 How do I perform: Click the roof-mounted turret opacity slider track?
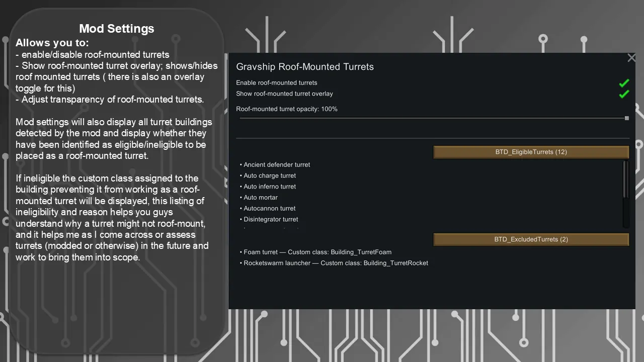point(433,118)
